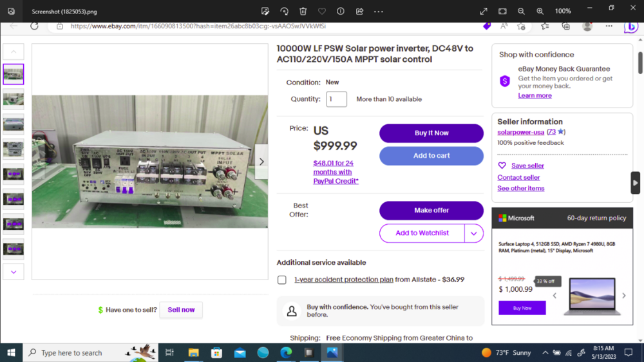Click the Photos edit image icon

265,12
